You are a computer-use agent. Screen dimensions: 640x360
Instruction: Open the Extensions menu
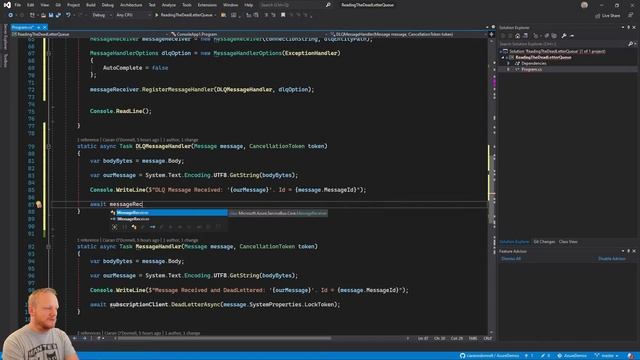tap(207, 5)
